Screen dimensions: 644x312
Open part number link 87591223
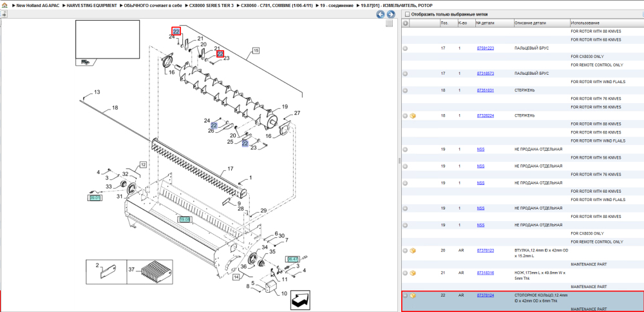coord(485,48)
